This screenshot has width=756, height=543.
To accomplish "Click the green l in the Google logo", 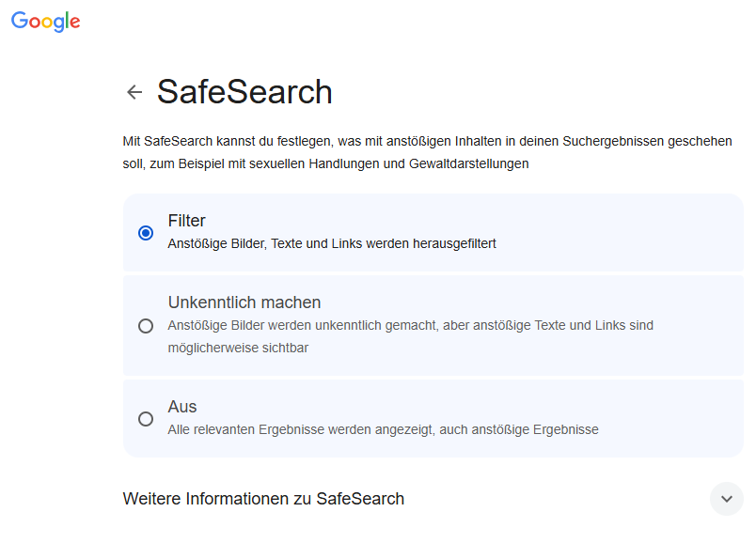I will coord(66,21).
